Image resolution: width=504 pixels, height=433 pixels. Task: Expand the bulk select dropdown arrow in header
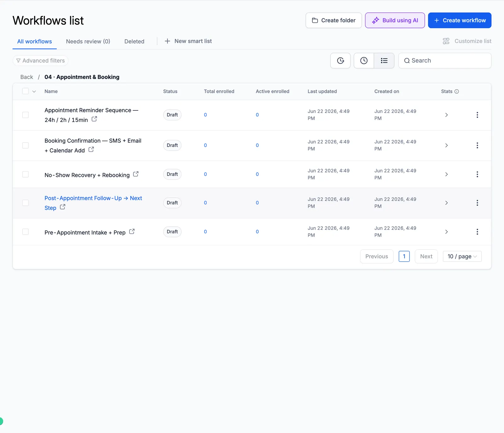click(x=34, y=92)
